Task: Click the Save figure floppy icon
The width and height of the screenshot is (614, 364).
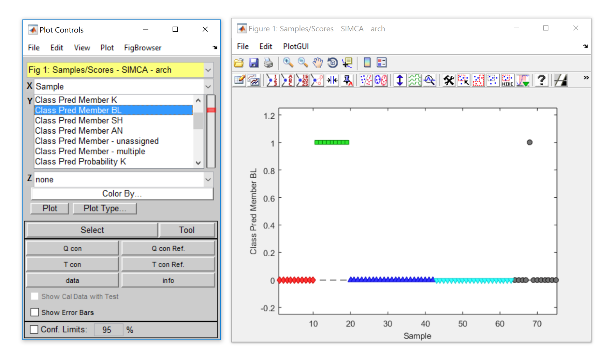Action: (253, 63)
